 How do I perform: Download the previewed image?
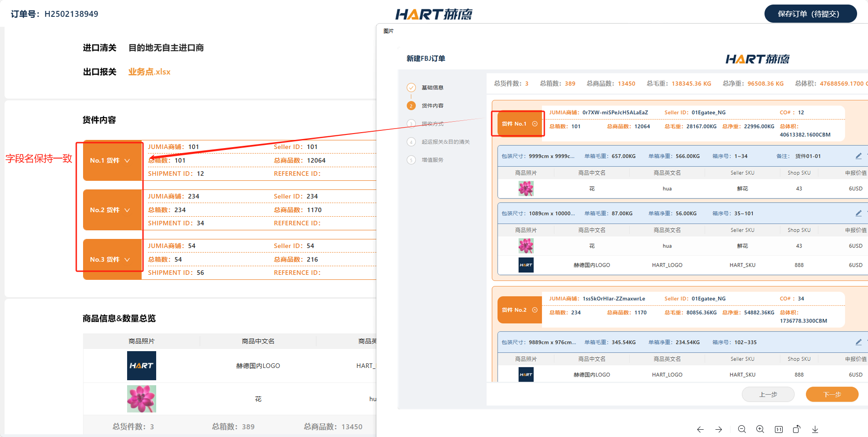815,429
